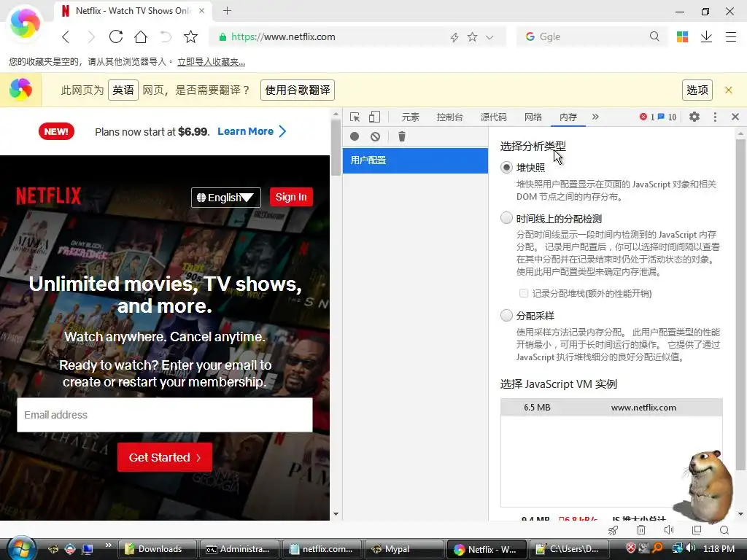Click the search magnifier in the Google box
747x560 pixels.
pos(654,36)
